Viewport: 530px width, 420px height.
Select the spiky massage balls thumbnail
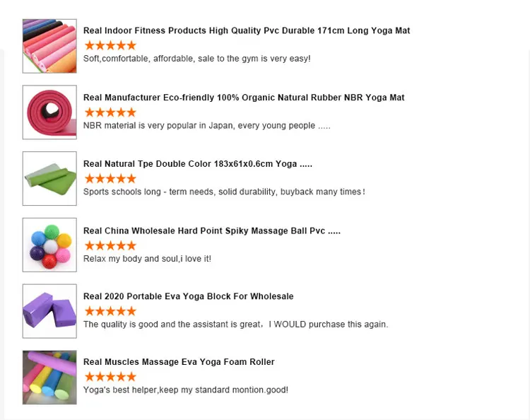49,245
